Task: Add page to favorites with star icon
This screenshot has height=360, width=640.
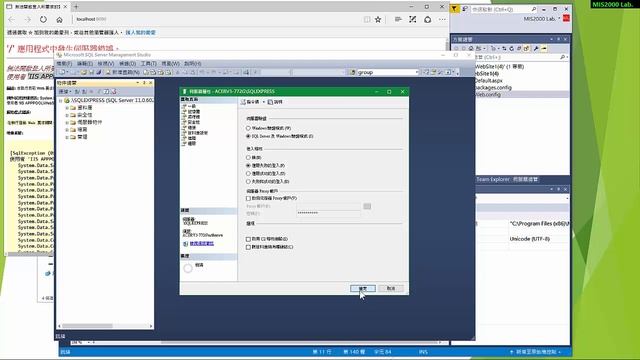Action: pos(378,19)
